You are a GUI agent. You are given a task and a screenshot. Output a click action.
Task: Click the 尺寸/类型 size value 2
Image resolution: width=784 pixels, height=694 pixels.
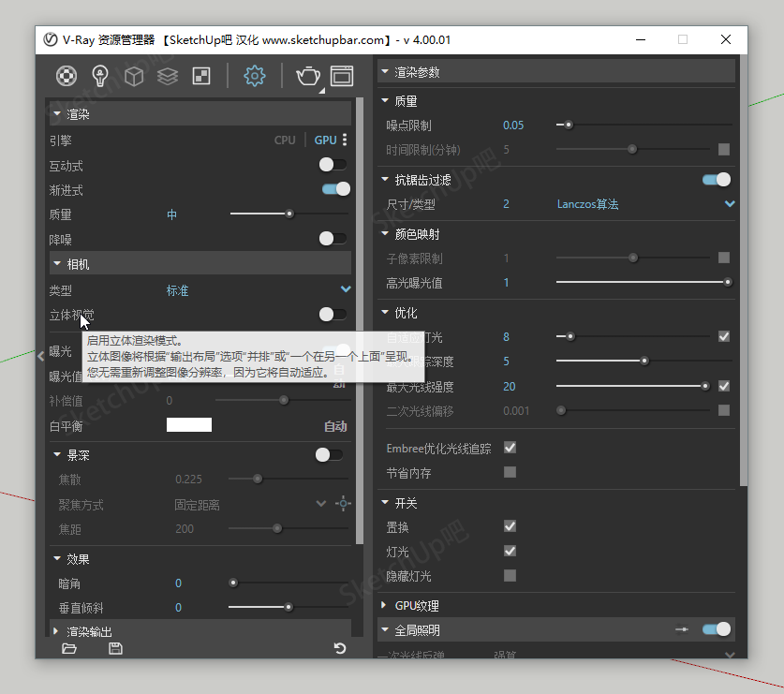(506, 204)
